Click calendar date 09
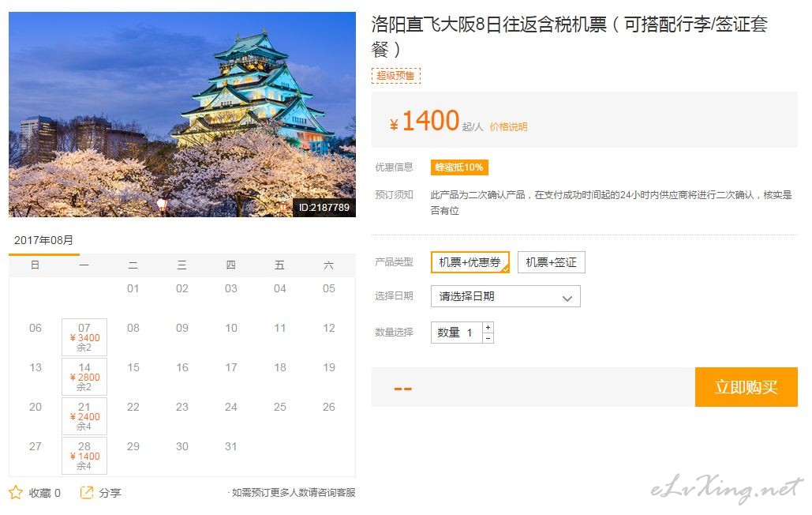 [182, 328]
